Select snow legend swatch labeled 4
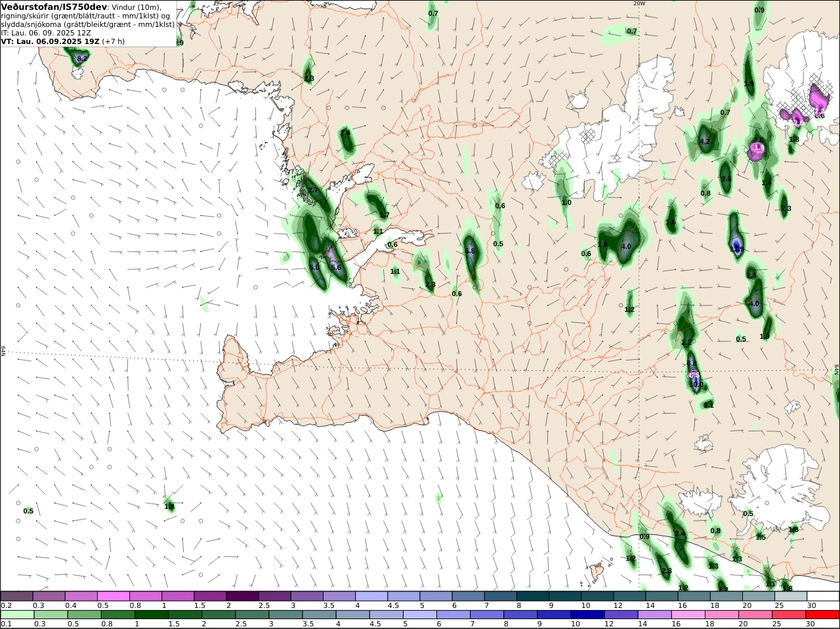Image resolution: width=840 pixels, height=629 pixels. [x=371, y=596]
